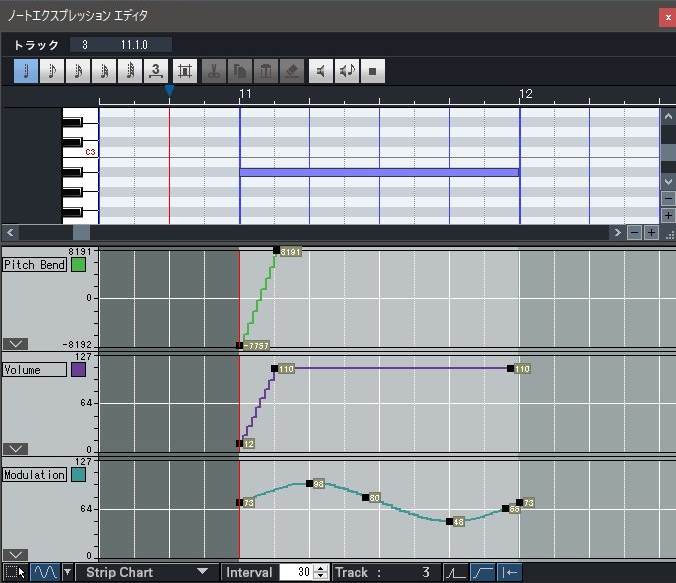
Task: Select the rectangle selection tool at bottom
Action: coord(13,572)
